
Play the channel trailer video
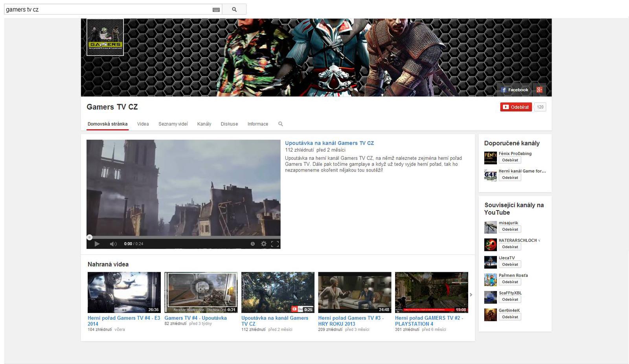[x=97, y=244]
